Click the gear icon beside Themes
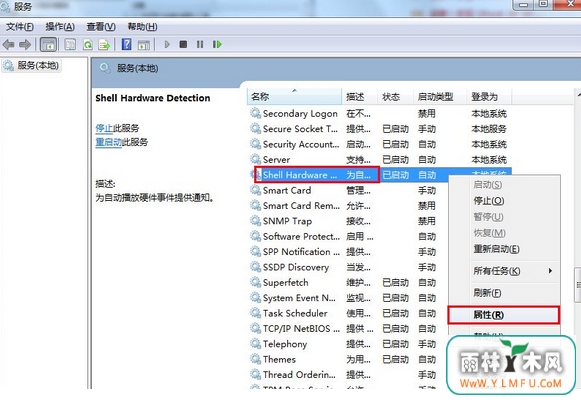The width and height of the screenshot is (581, 400). pyautogui.click(x=255, y=359)
